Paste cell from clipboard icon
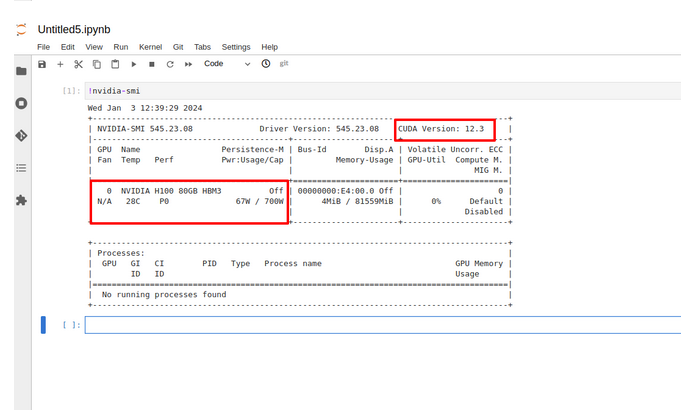 (115, 64)
